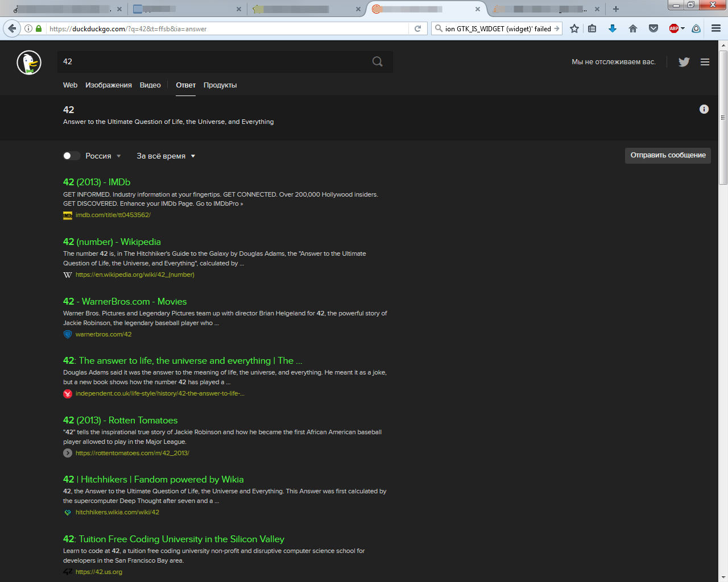Open a new browser tab with plus

pos(616,9)
